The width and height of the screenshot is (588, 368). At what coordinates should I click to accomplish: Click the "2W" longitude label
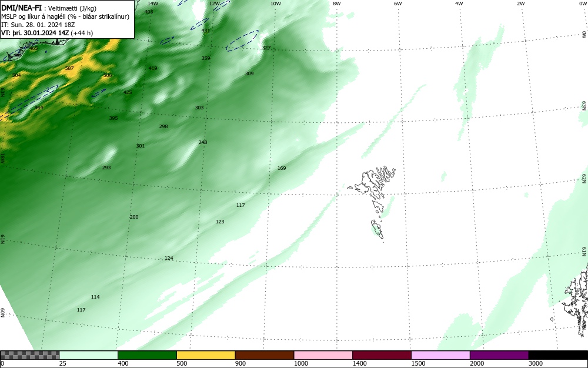(x=520, y=4)
